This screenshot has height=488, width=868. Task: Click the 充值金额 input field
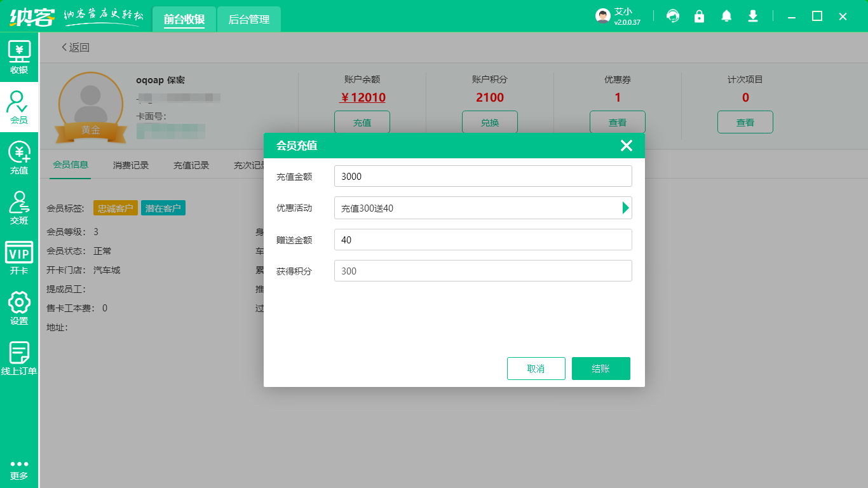483,176
